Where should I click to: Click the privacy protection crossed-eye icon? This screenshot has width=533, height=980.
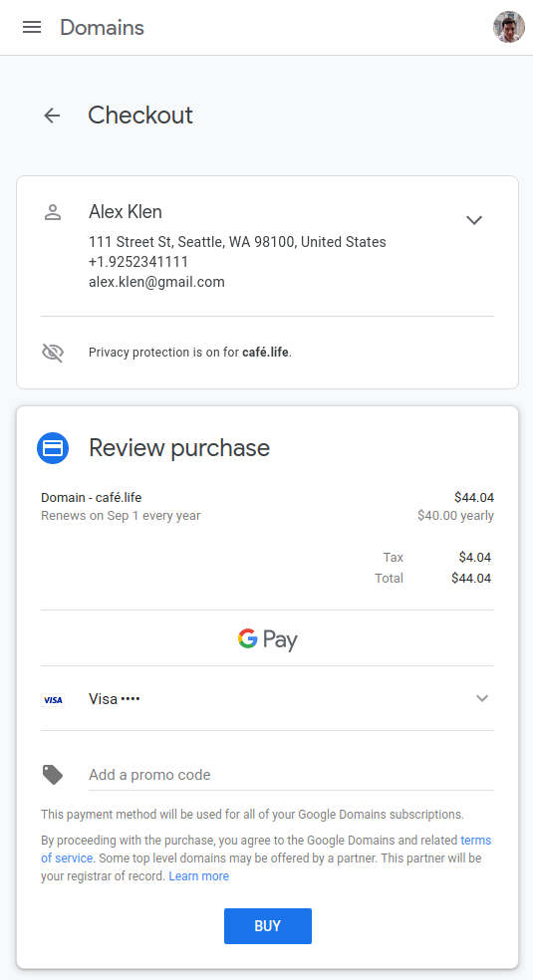click(53, 353)
